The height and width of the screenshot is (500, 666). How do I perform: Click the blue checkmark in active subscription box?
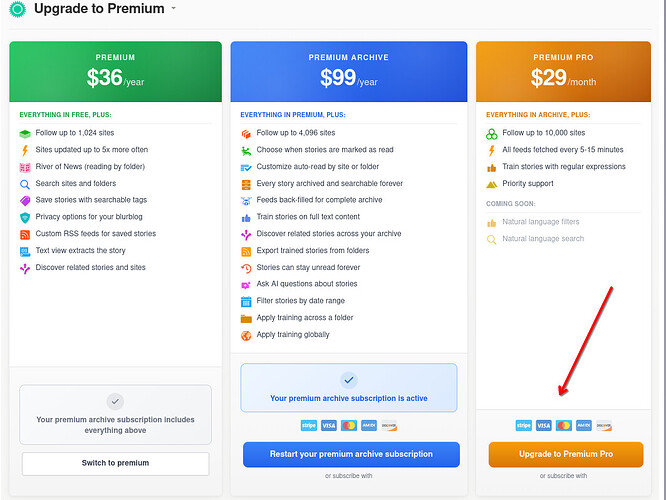click(x=348, y=380)
